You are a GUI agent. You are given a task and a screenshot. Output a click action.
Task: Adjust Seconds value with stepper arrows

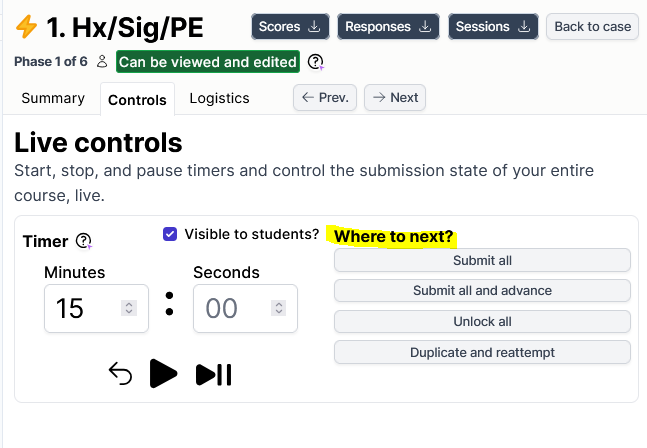point(277,308)
